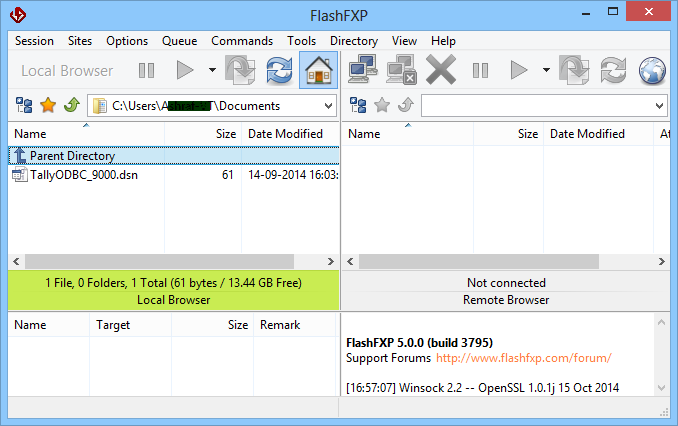Image resolution: width=678 pixels, height=426 pixels.
Task: Click the Not connected status text
Action: [506, 283]
